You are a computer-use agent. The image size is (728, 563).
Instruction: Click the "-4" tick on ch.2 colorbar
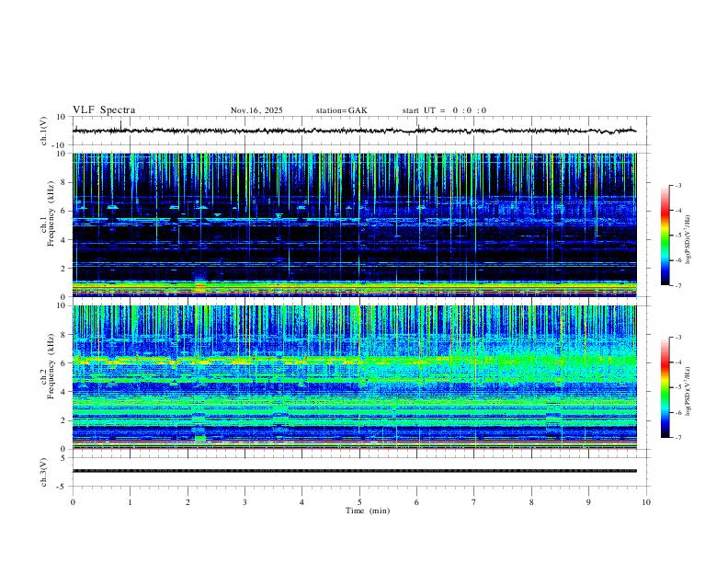677,362
